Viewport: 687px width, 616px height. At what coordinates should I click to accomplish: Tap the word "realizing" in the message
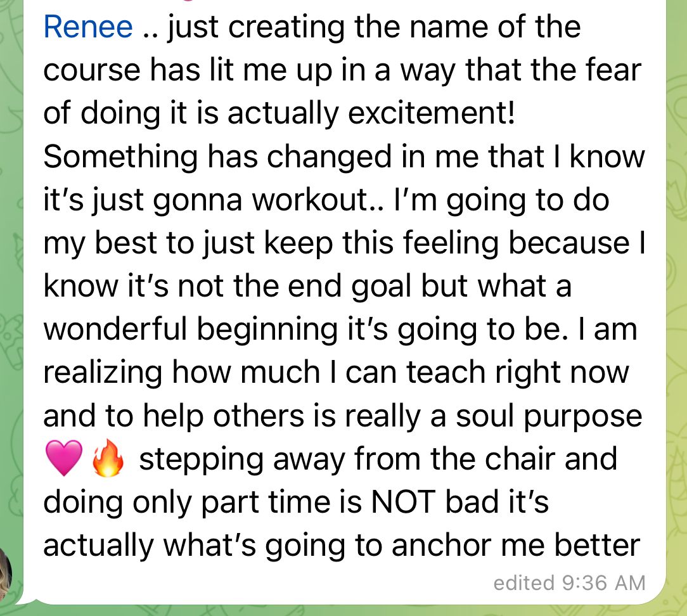pos(103,373)
